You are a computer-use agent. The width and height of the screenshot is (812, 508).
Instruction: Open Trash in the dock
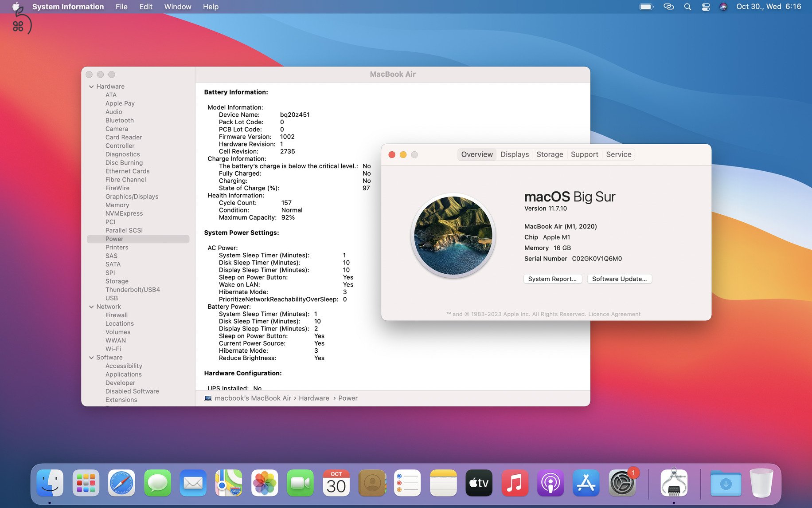[x=761, y=483]
